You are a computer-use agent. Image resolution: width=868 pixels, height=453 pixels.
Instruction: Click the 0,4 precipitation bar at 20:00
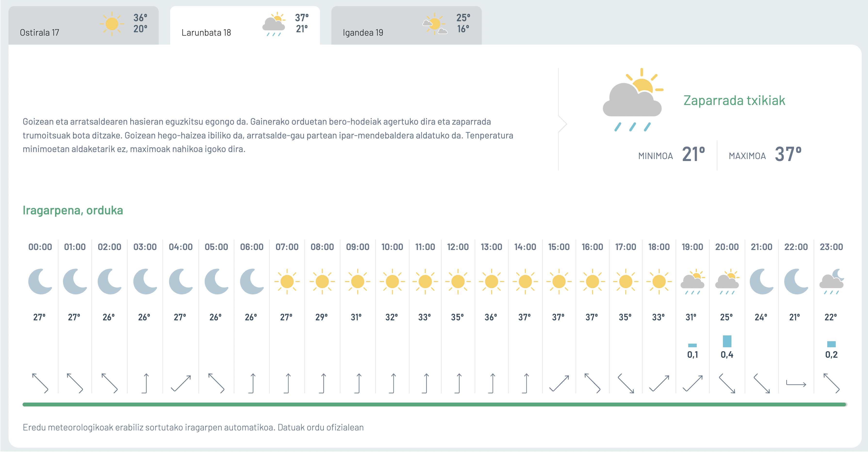click(727, 341)
